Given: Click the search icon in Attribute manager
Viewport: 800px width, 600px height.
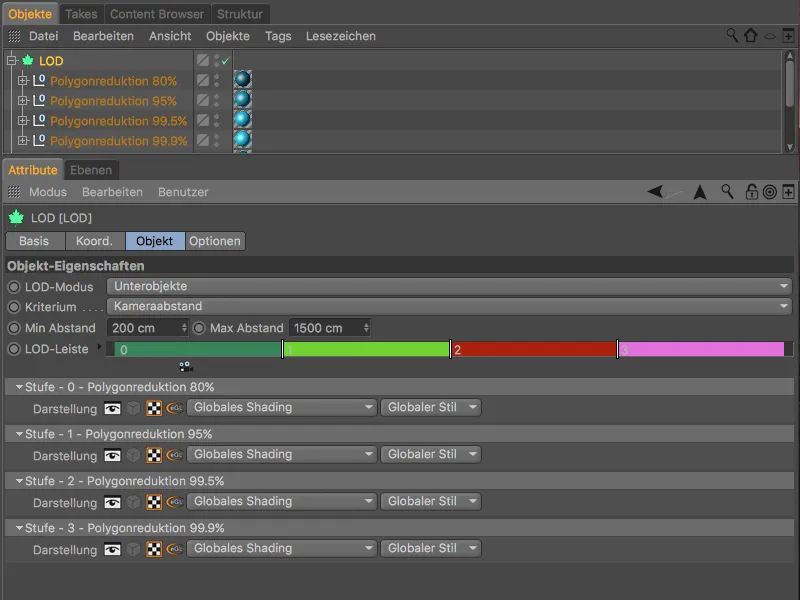Looking at the screenshot, I should [727, 192].
